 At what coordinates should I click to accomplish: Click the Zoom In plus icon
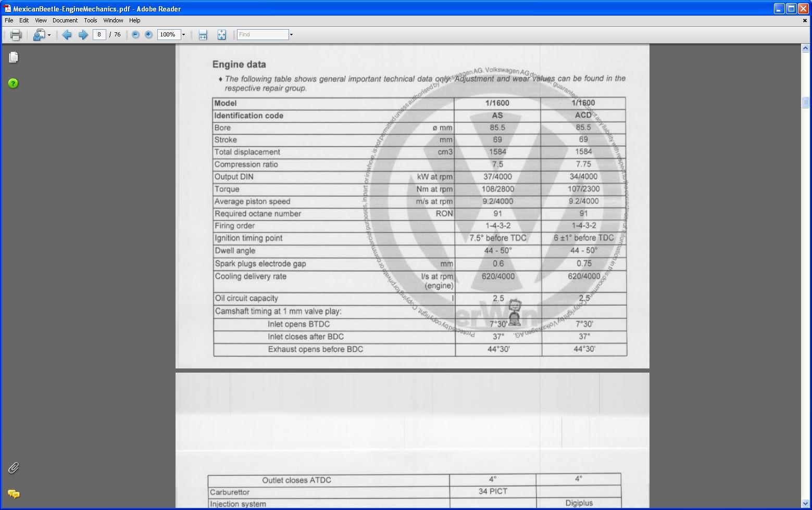(x=148, y=34)
